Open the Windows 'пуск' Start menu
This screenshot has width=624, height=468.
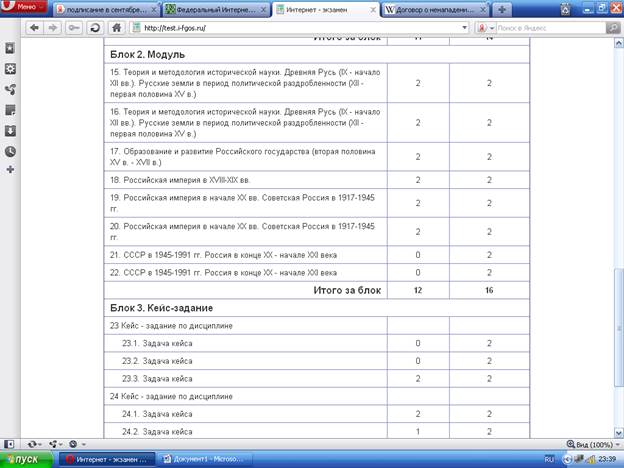tap(26, 459)
